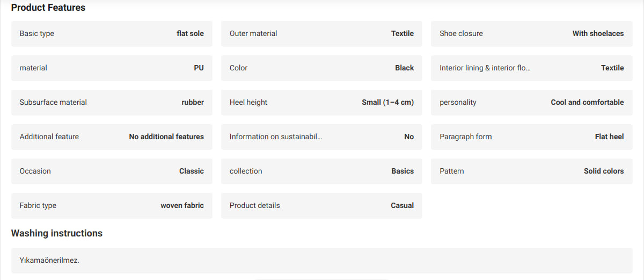The image size is (644, 280).
Task: Select the Paragraph form Flat heel cell
Action: point(532,137)
